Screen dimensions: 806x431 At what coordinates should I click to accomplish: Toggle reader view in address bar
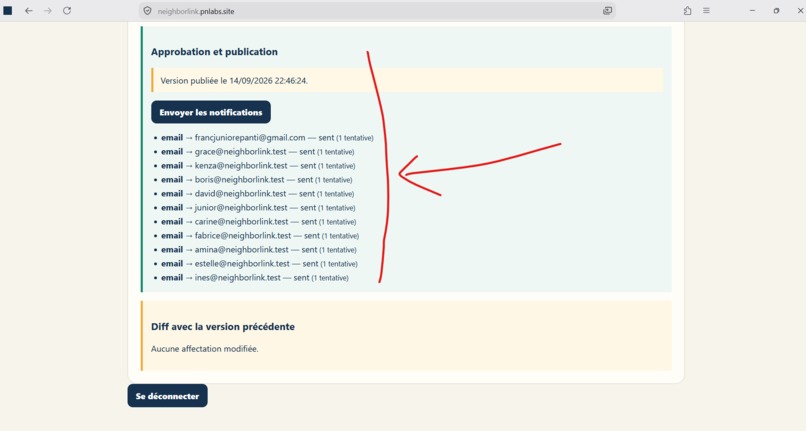point(607,11)
